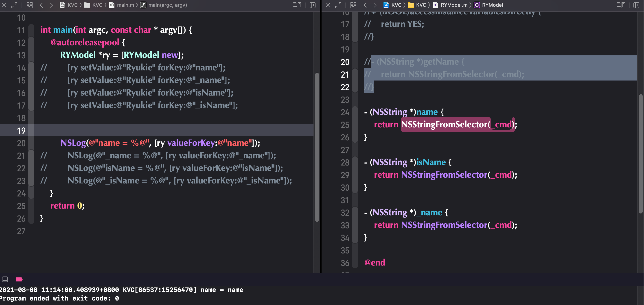Screen dimensions: 644x305
Task: Toggle the pink breakpoints activation icon
Action: tap(19, 279)
